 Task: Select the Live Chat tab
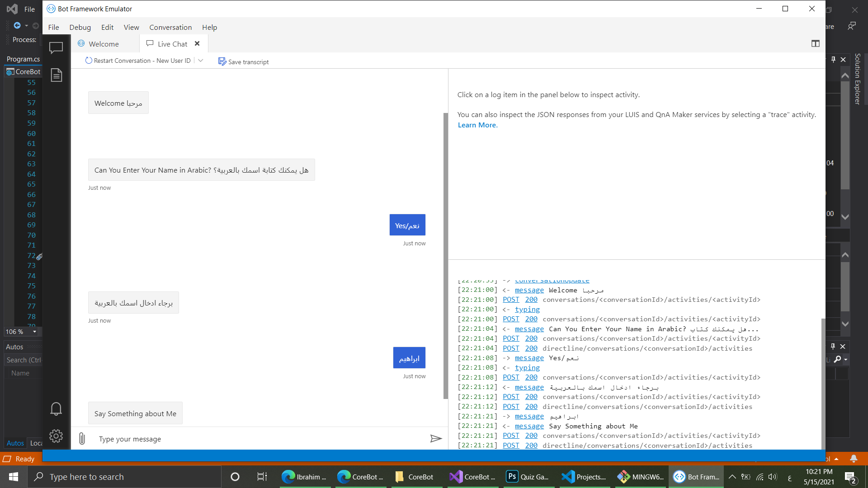(x=172, y=44)
